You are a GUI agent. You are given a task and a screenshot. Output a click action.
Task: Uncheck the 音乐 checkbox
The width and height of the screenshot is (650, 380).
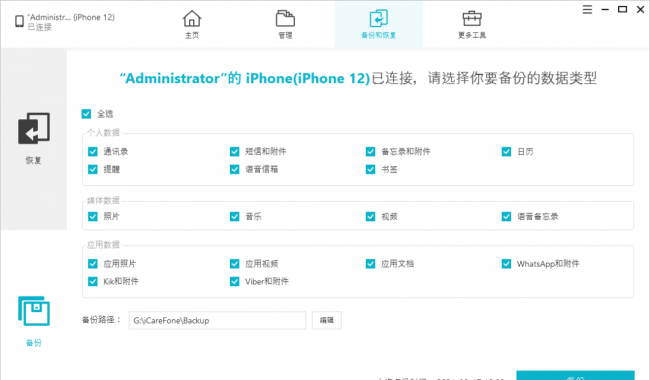click(x=235, y=216)
